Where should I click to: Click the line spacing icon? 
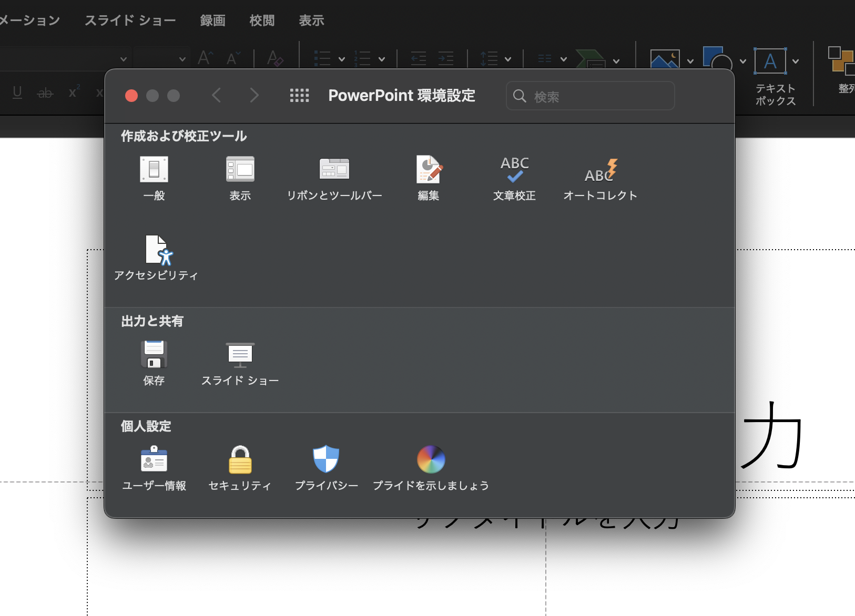click(489, 58)
